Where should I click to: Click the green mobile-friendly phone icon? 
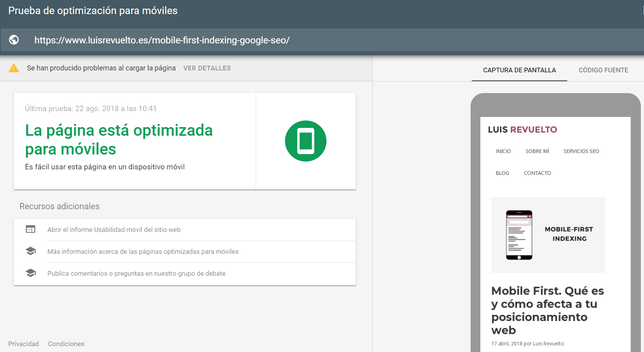click(x=305, y=141)
